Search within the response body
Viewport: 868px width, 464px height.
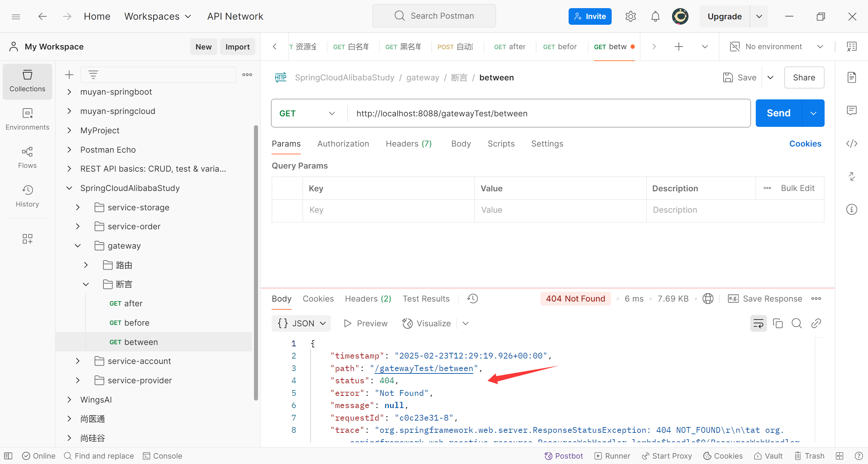point(796,323)
